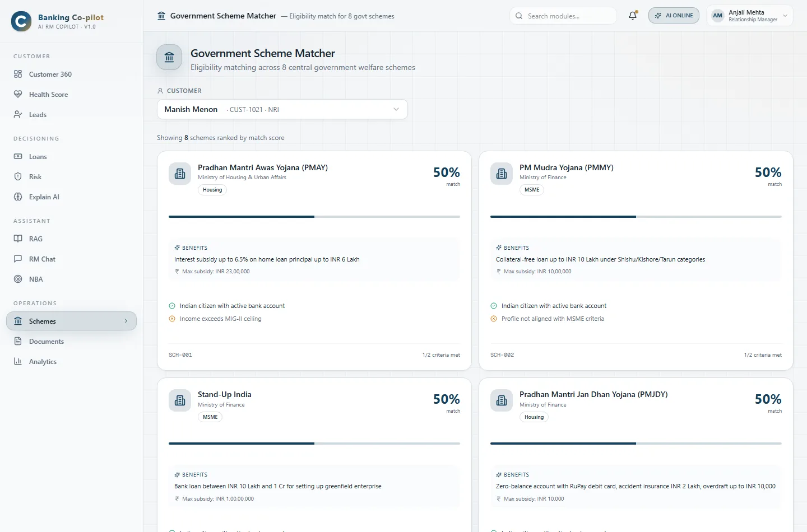The width and height of the screenshot is (807, 532).
Task: Click the PMJDY scheme card building icon
Action: click(x=502, y=400)
